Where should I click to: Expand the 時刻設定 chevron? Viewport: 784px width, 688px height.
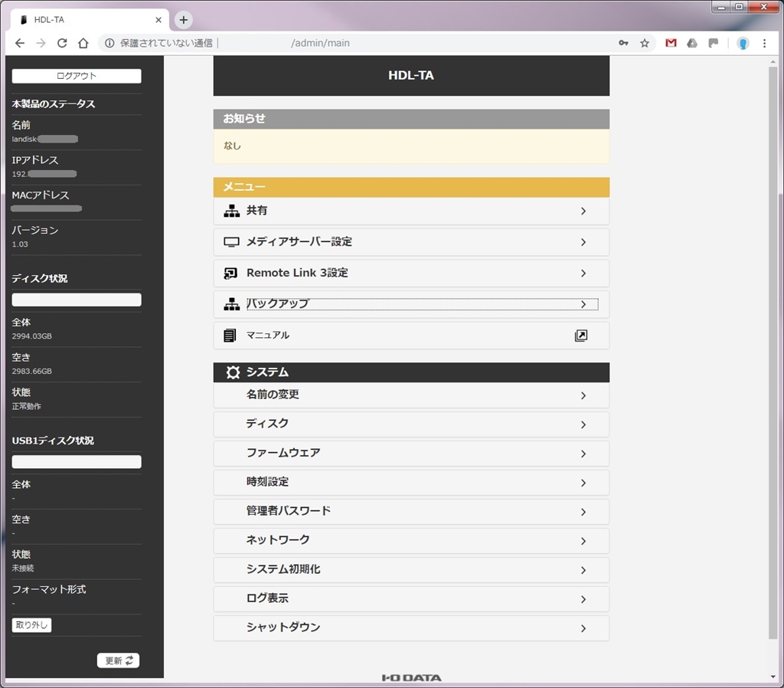tap(583, 483)
